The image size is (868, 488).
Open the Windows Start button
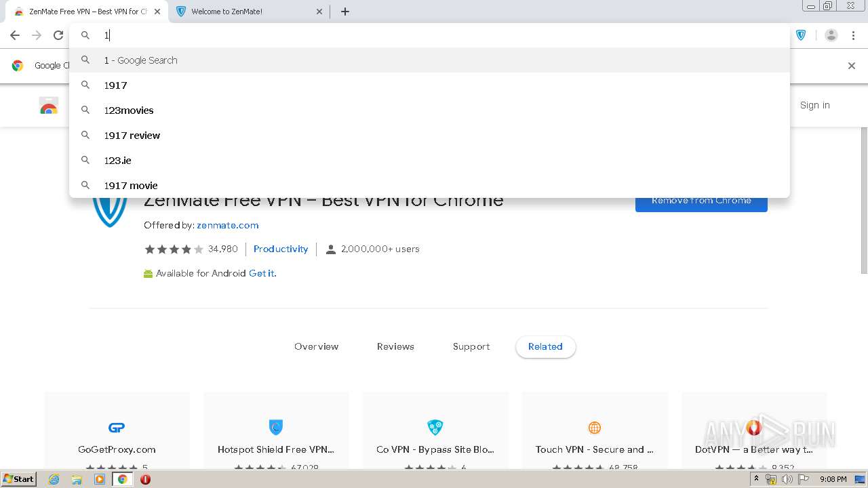(19, 479)
